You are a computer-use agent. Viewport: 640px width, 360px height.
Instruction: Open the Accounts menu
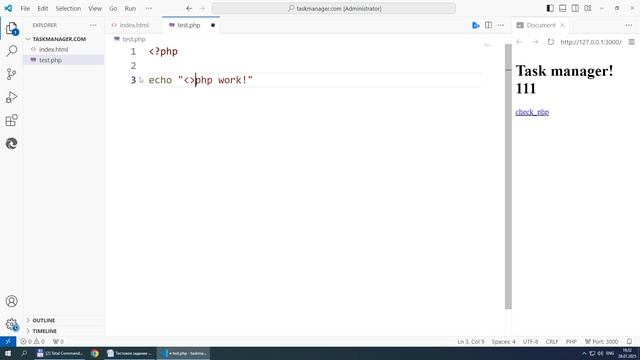[11, 301]
